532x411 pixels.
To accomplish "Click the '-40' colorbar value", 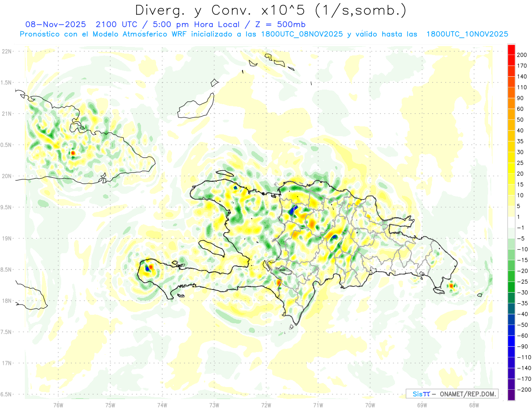I will tap(522, 314).
